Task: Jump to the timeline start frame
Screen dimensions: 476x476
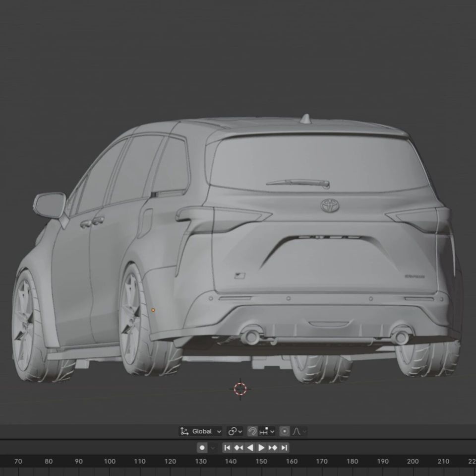Action: (227, 447)
